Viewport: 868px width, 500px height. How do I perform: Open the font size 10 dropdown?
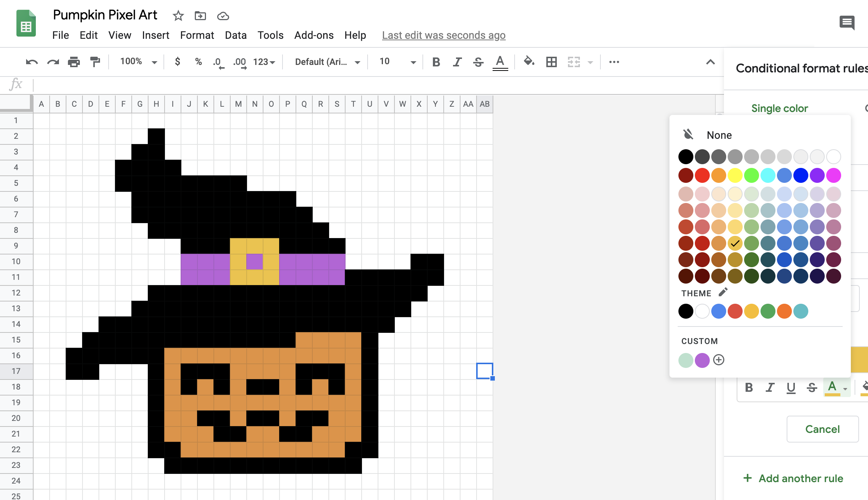coord(397,62)
